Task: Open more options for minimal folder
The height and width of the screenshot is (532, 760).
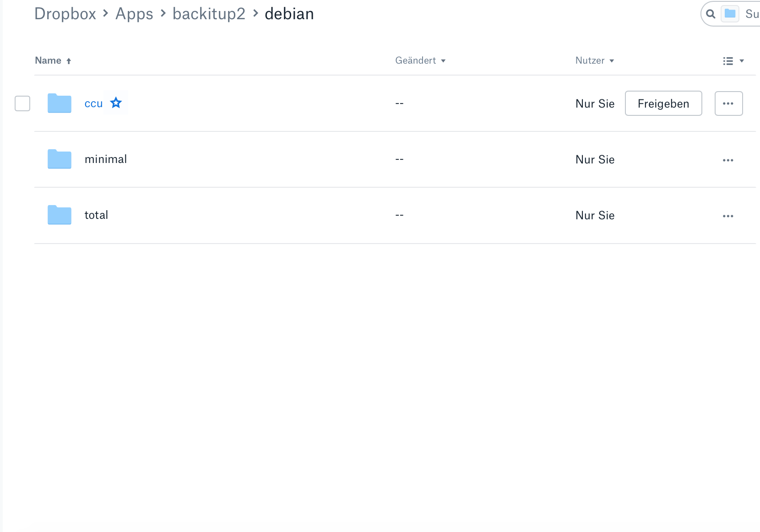Action: (x=728, y=160)
